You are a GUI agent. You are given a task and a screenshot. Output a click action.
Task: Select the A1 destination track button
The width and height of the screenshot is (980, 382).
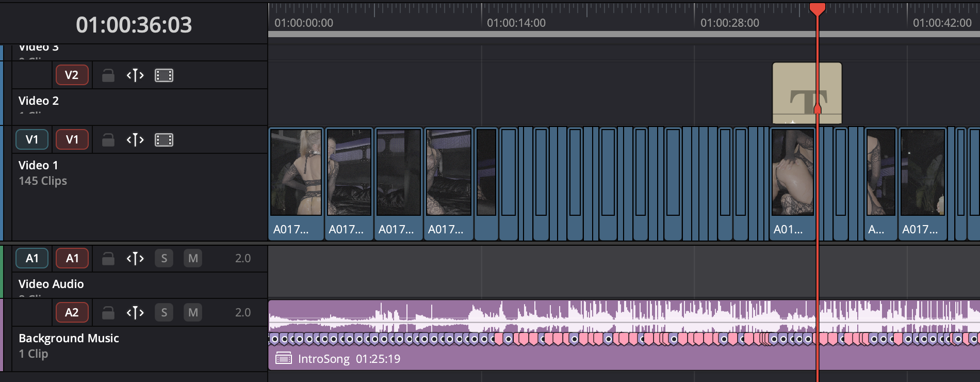coord(72,258)
